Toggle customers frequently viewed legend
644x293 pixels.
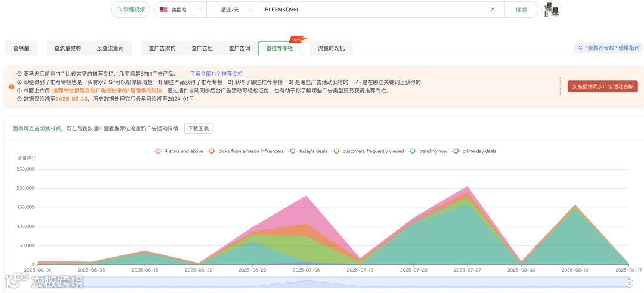[368, 151]
